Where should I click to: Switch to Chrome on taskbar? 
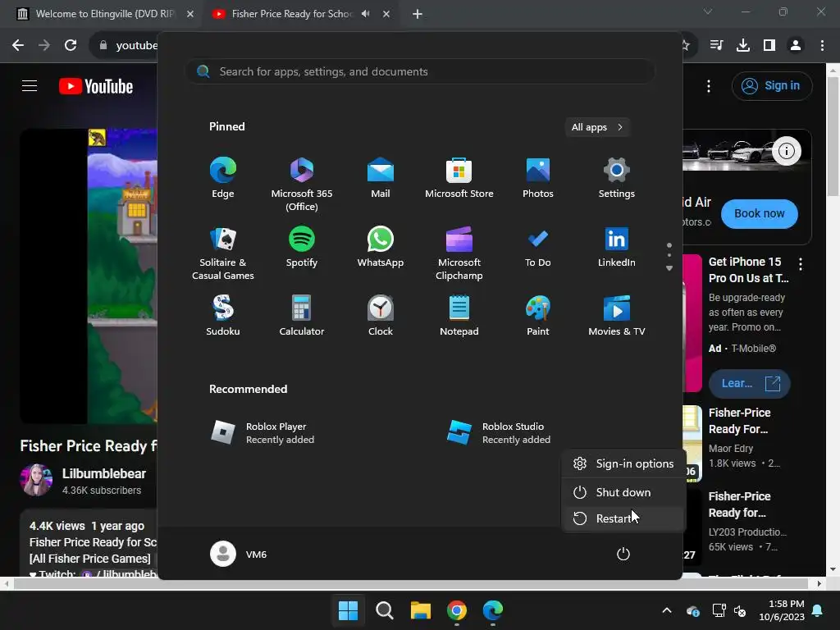(x=456, y=610)
